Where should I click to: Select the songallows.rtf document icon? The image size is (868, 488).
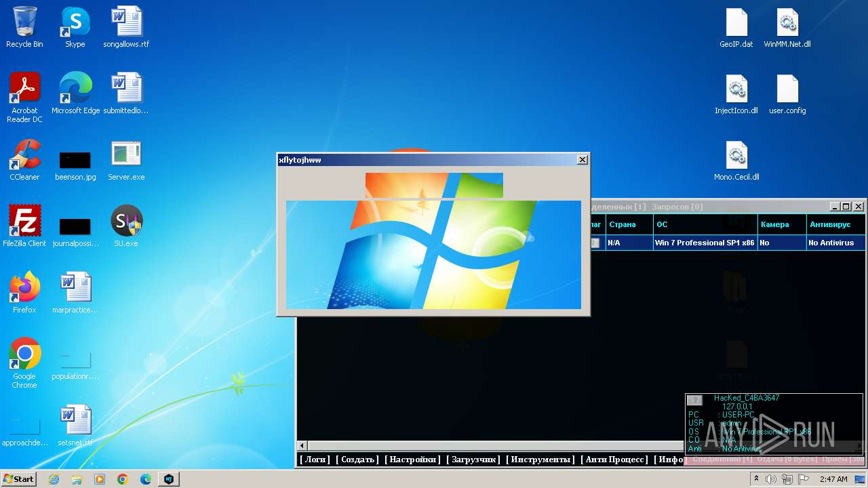(x=126, y=27)
